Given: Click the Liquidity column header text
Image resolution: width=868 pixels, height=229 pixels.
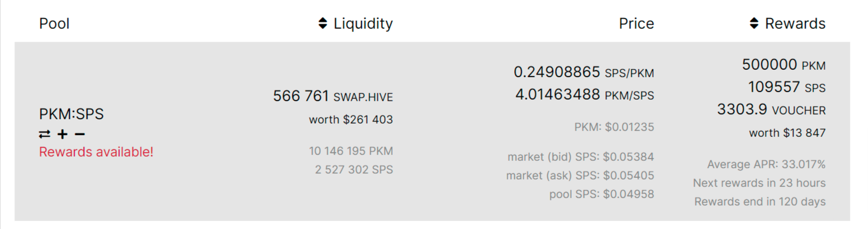Looking at the screenshot, I should [363, 23].
